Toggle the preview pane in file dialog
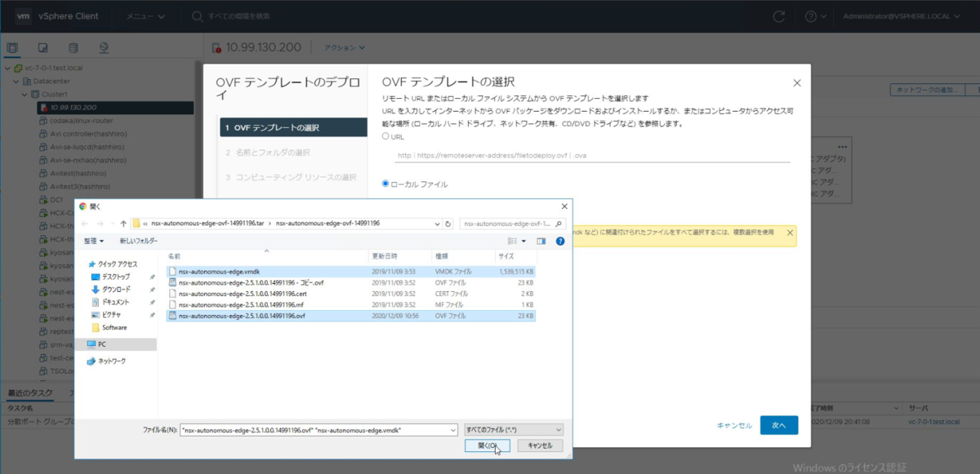Viewport: 980px width, 474px height. [x=541, y=241]
